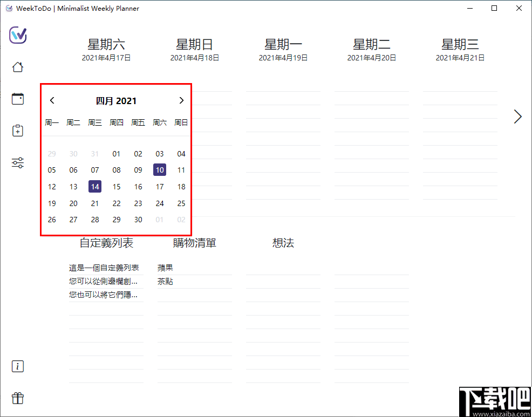Open the 星期六 day column header
Viewport: 532px width, 417px height.
pyautogui.click(x=106, y=45)
